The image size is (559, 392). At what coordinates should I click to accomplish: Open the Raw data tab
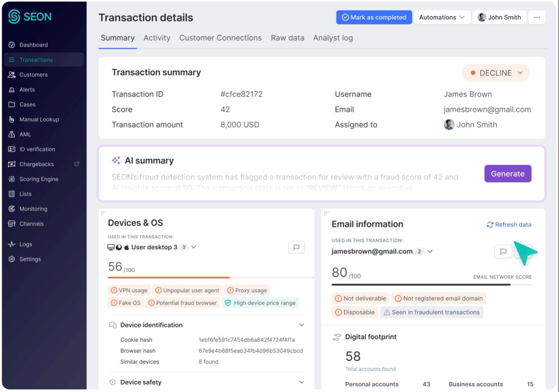coord(287,38)
